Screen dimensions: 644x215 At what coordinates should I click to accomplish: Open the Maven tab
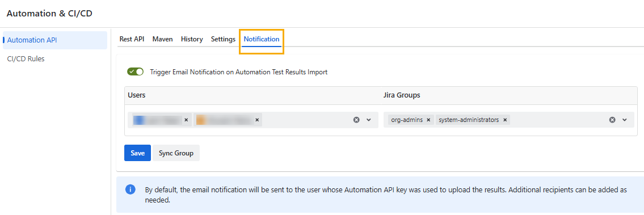pyautogui.click(x=163, y=39)
